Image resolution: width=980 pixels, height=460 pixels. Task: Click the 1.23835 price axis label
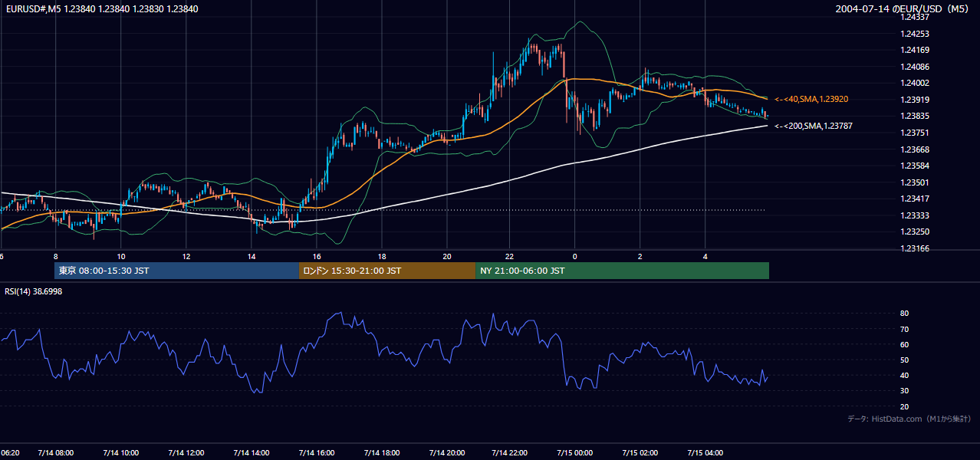coord(915,117)
